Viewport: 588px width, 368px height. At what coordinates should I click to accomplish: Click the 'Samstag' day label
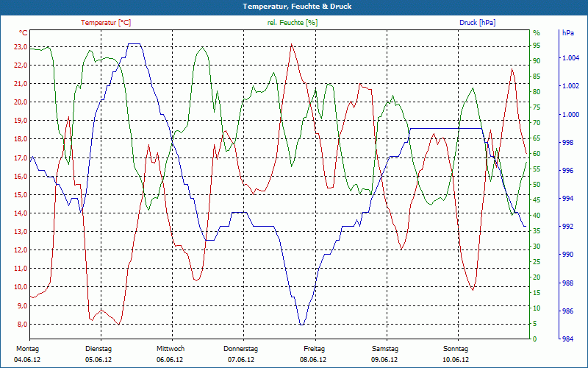tap(385, 349)
